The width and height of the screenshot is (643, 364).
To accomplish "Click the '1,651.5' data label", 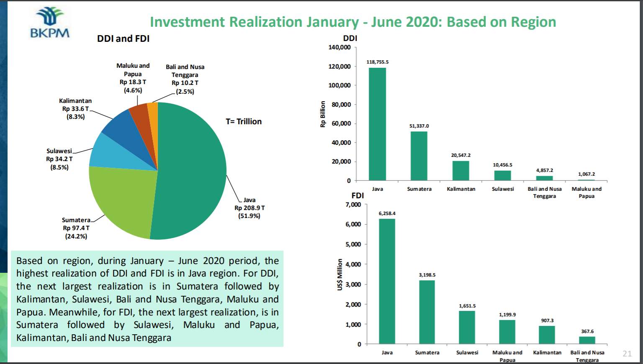I will [x=467, y=306].
